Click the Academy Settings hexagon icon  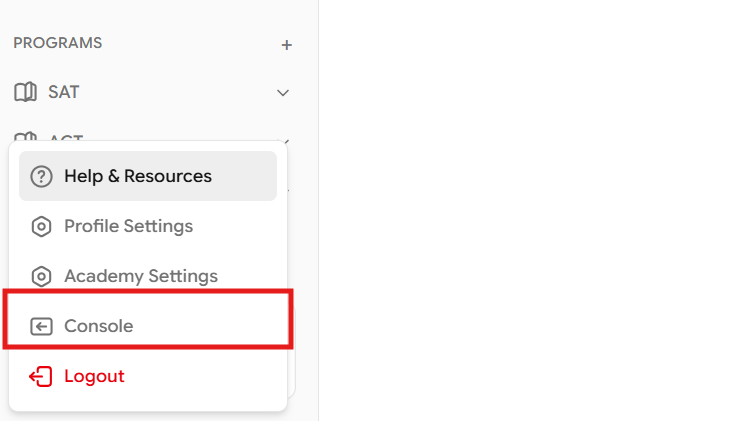41,277
